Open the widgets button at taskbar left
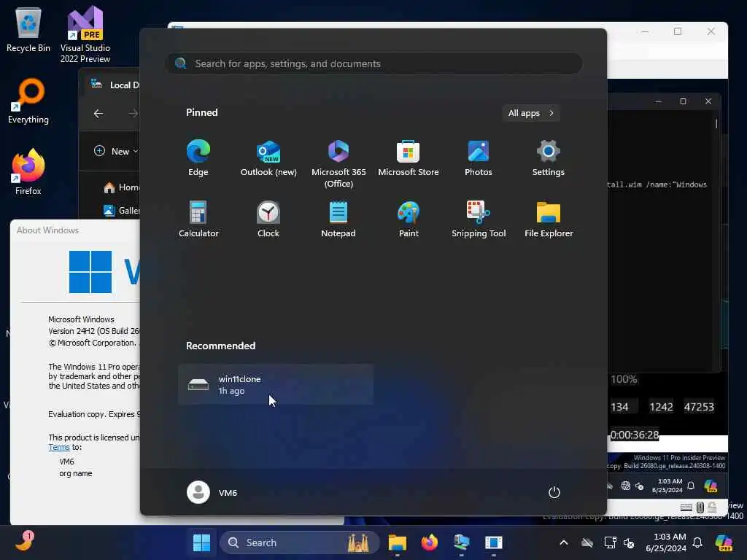This screenshot has height=560, width=747. 24,542
